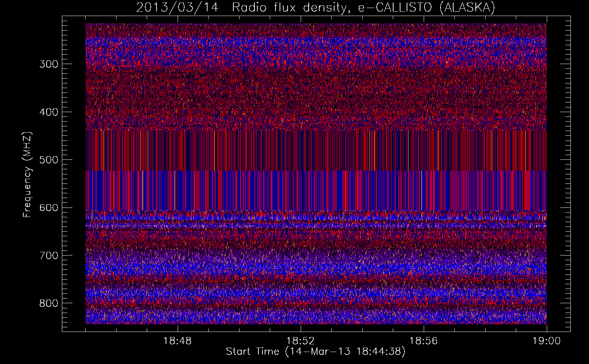Select the 600 frequency tick label

coord(49,208)
